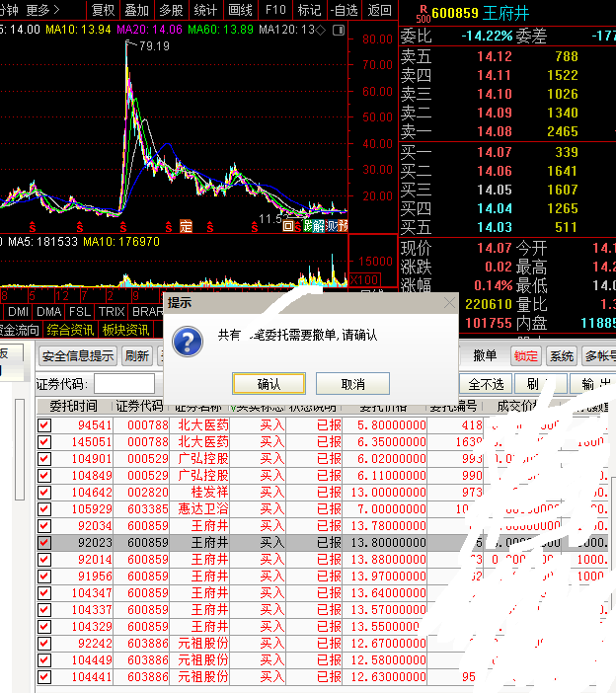Click the 撤单 button
616x693 pixels.
click(x=485, y=355)
